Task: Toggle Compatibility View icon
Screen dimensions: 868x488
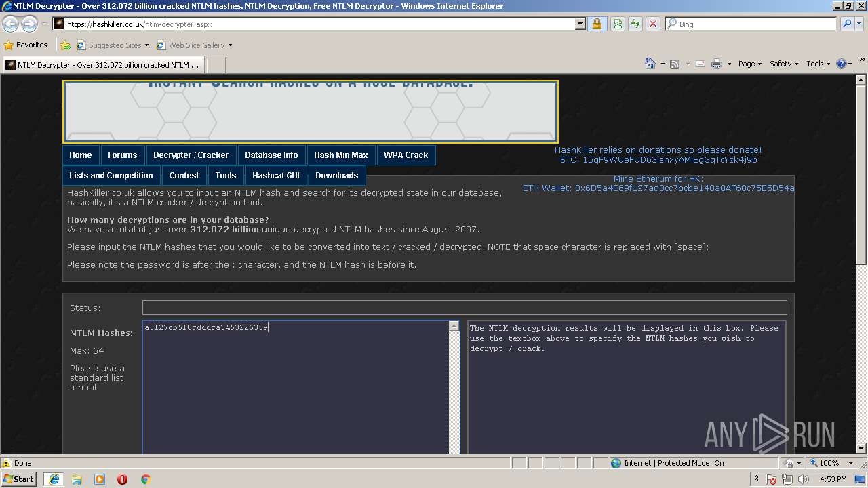Action: [618, 24]
